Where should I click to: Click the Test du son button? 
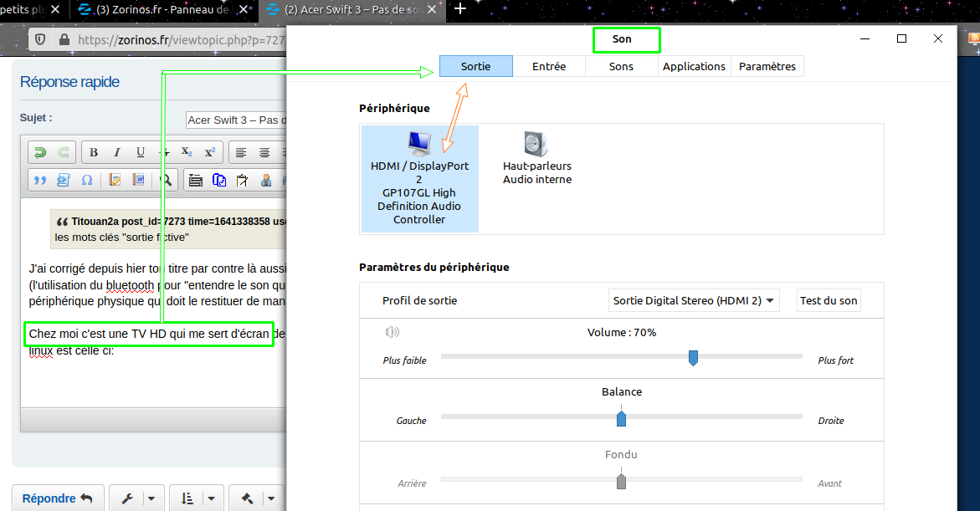pos(829,301)
